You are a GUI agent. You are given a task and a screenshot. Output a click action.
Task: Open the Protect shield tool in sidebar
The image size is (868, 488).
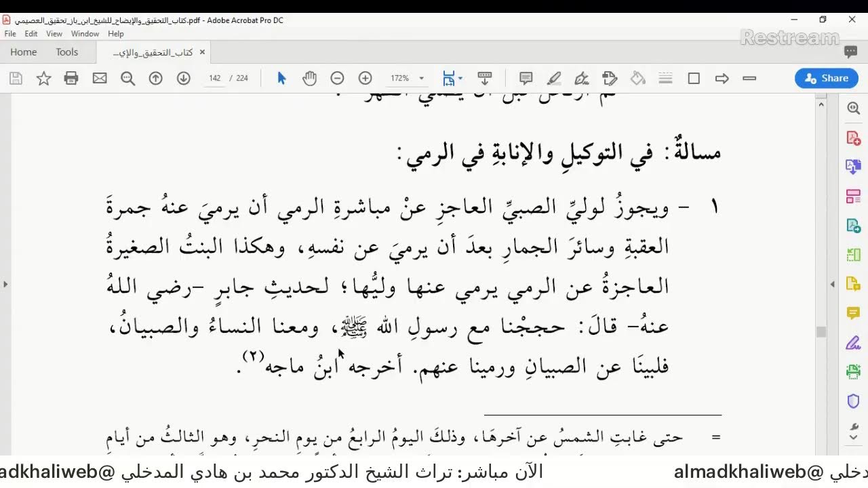pos(853,401)
